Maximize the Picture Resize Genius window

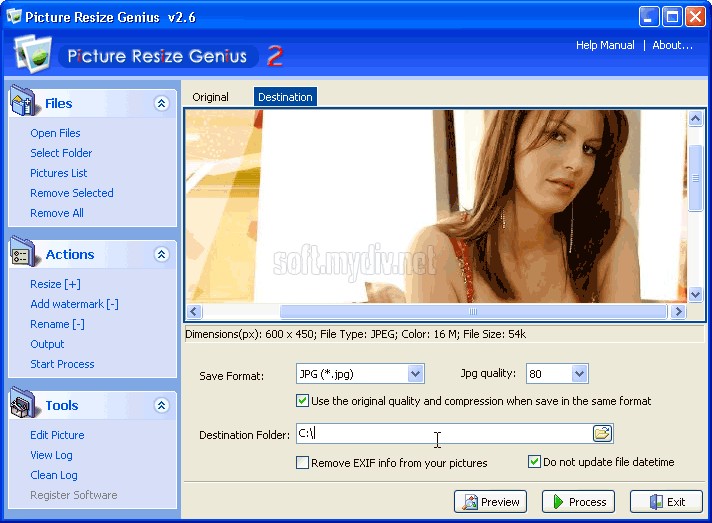pos(672,17)
